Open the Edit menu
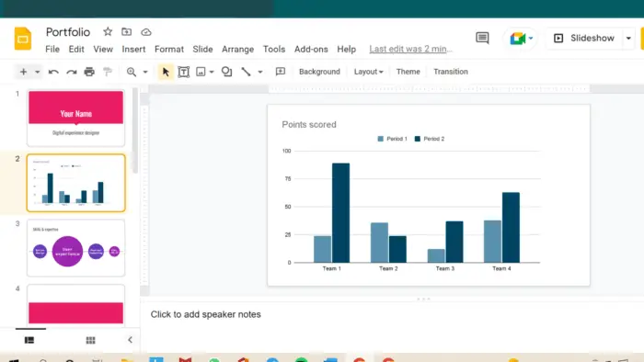Viewport: 644px width, 362px height. pyautogui.click(x=76, y=50)
